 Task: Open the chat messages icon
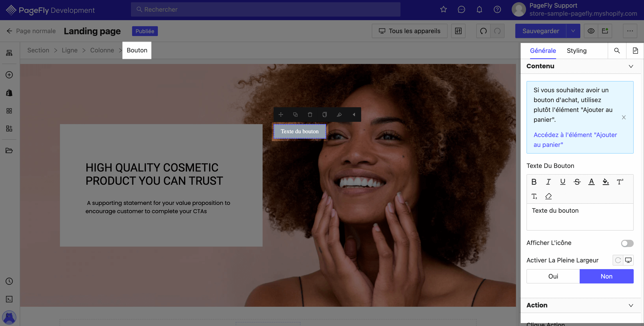tap(461, 9)
